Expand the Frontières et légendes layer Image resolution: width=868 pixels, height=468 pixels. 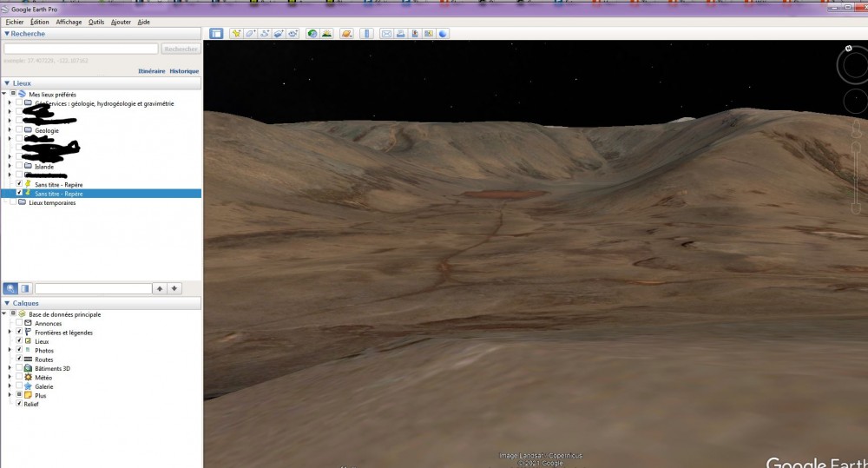click(x=10, y=332)
